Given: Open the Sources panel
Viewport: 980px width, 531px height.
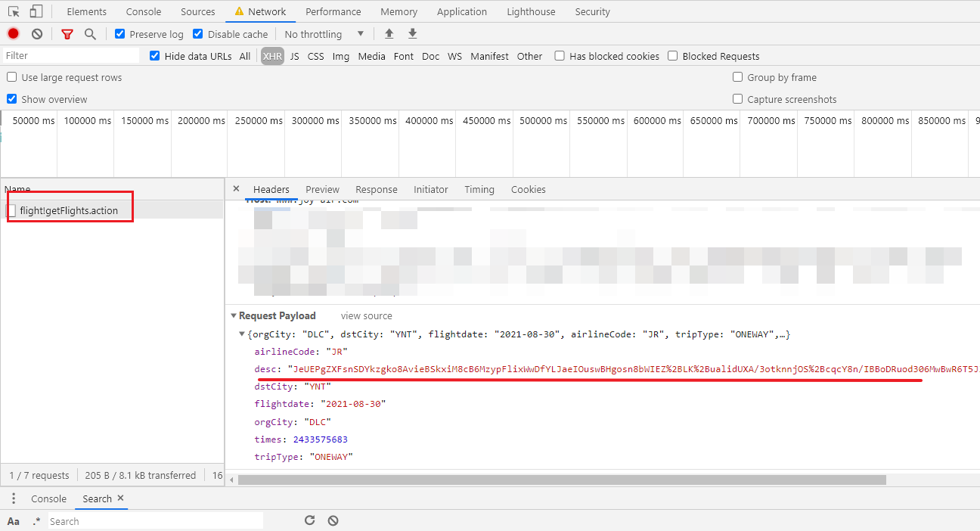Looking at the screenshot, I should (198, 11).
